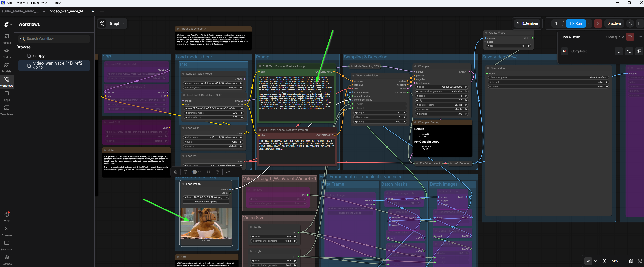
Task: Collapse the selected node via toolbar
Action: pos(208,172)
